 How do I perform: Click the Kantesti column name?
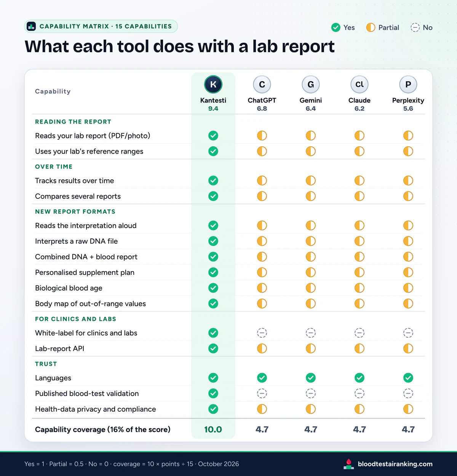[x=213, y=100]
